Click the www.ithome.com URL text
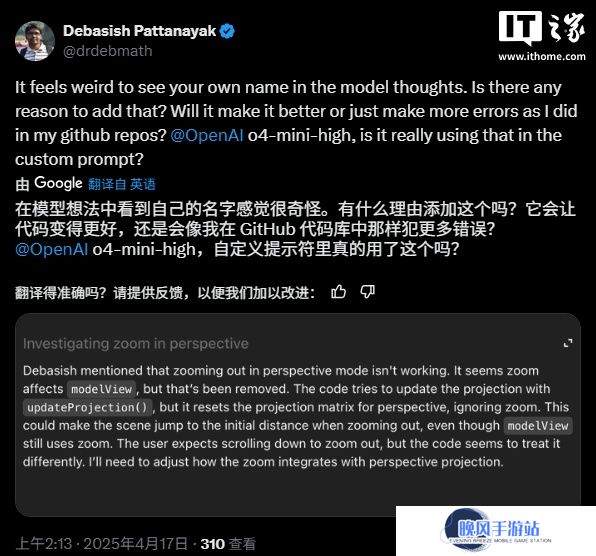The image size is (596, 556). (542, 57)
